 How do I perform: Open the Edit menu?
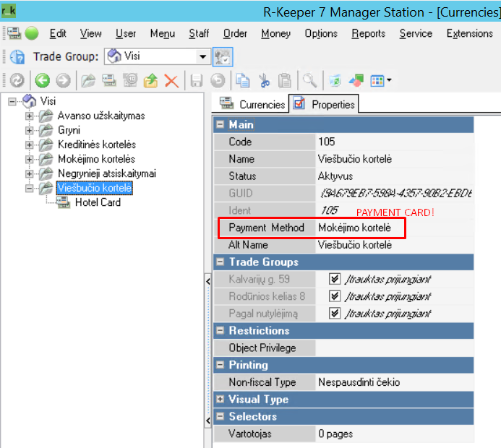pos(58,33)
